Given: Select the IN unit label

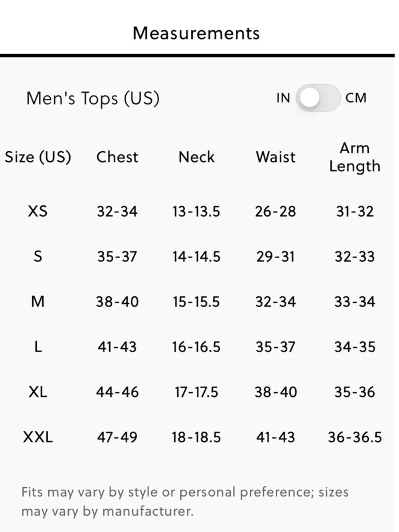Looking at the screenshot, I should coord(283,98).
